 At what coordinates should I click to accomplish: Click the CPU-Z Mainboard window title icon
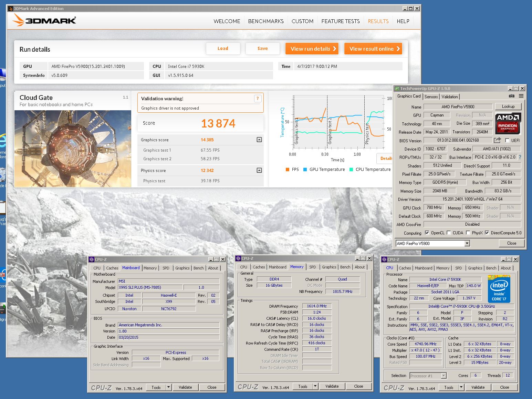pyautogui.click(x=92, y=259)
